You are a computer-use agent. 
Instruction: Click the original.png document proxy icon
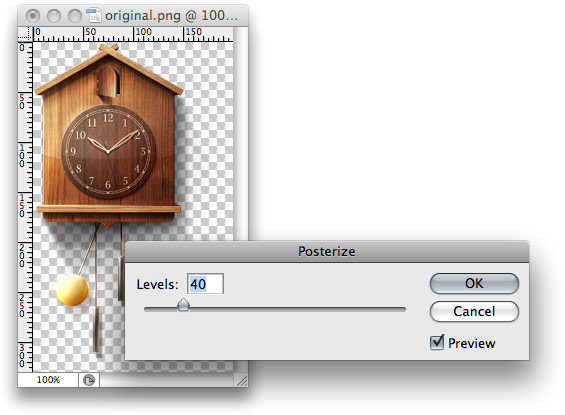click(x=94, y=15)
